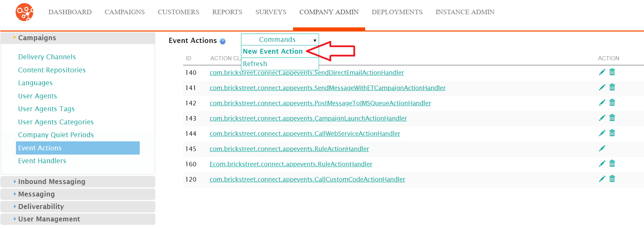Choose New Event Action from Commands menu
Screen dimensions: 644x228
click(x=273, y=51)
